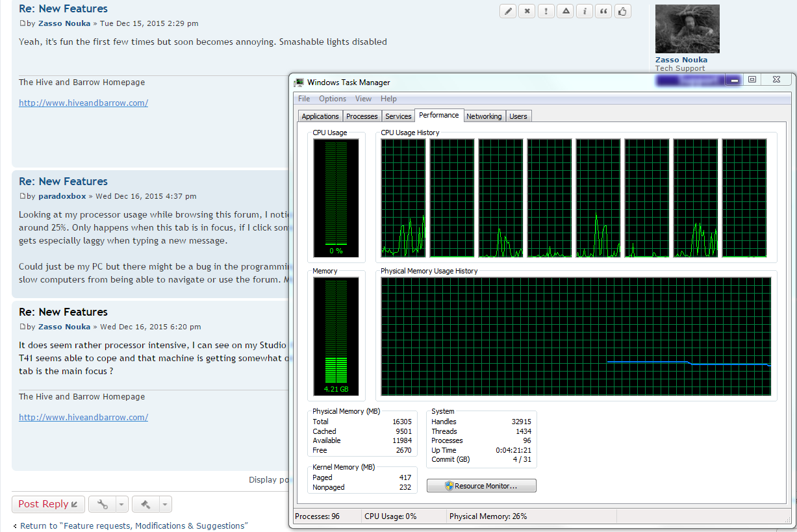The height and width of the screenshot is (532, 797).
Task: Click the delete post X icon
Action: coord(527,11)
